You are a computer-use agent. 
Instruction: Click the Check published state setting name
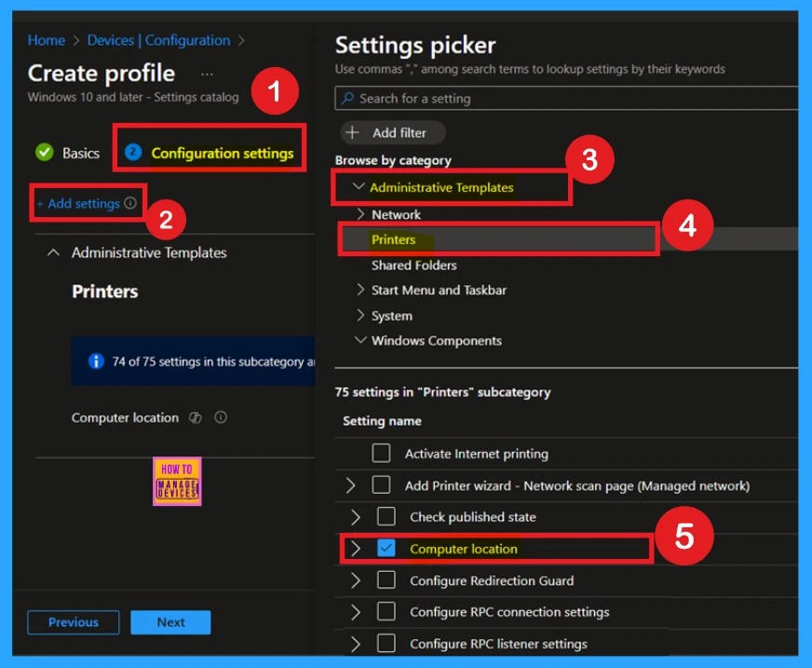pos(473,517)
